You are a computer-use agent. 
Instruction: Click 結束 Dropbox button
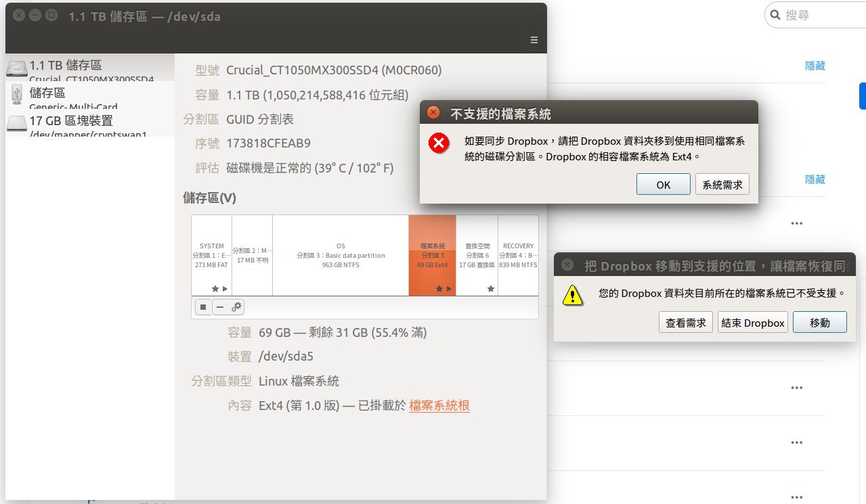tap(753, 322)
